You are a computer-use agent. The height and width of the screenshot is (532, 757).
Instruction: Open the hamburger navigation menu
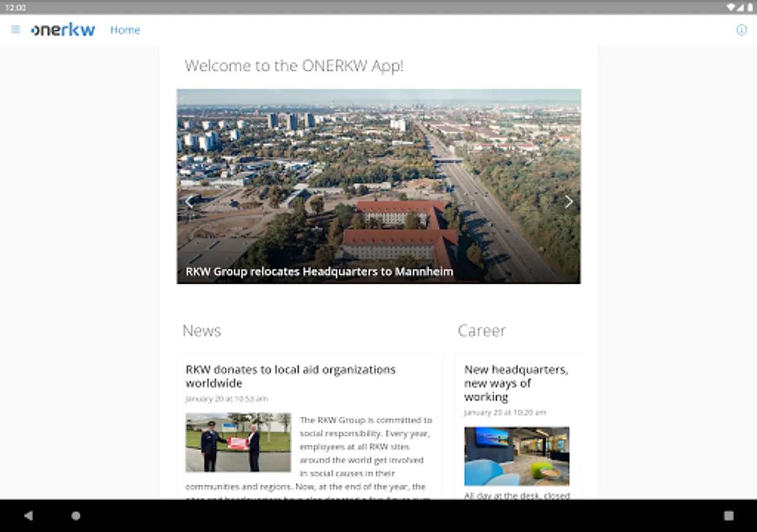[x=15, y=30]
